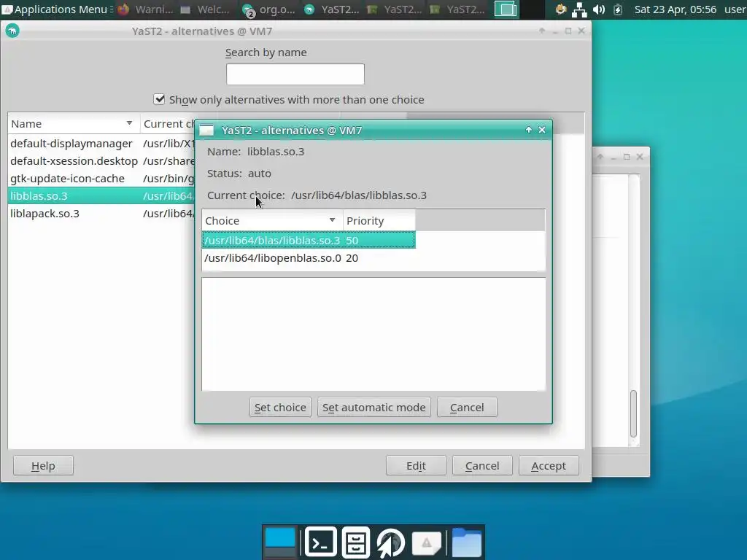
Task: Open the Terminal emulator in the dock
Action: point(321,542)
